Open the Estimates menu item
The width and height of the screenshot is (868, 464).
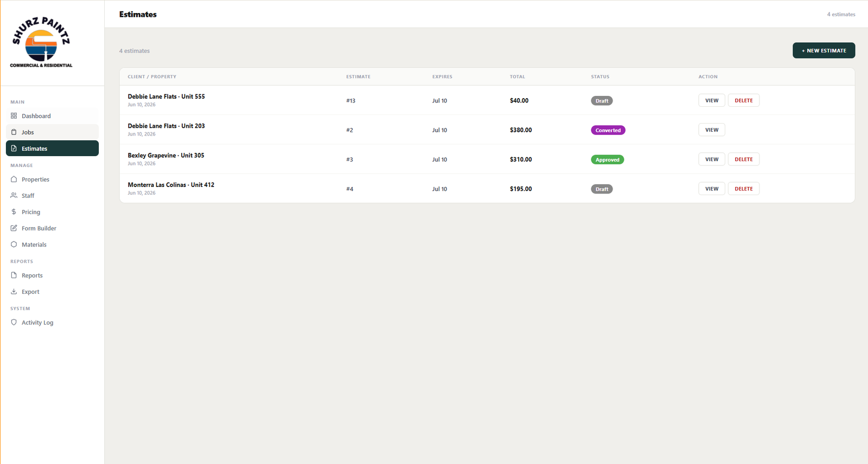pos(52,149)
